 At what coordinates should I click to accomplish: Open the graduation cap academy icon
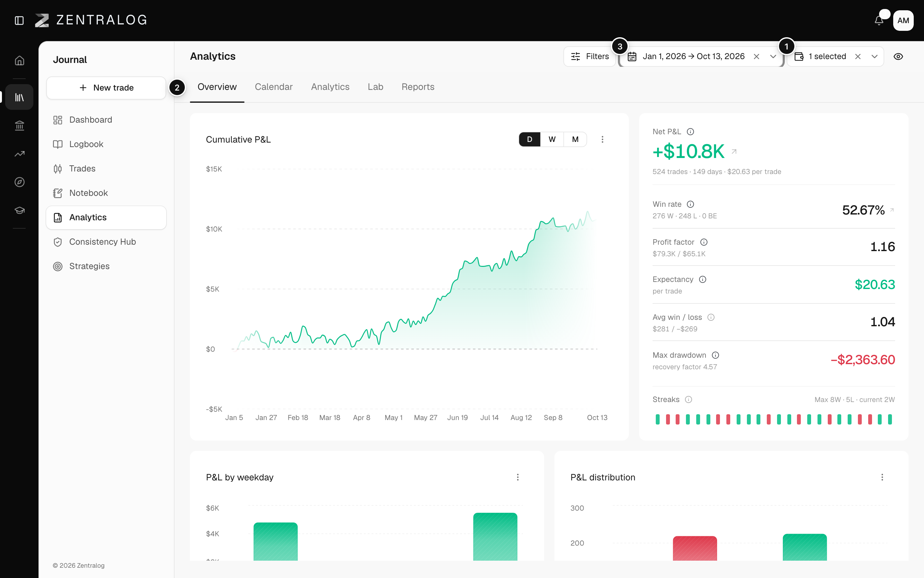20,210
